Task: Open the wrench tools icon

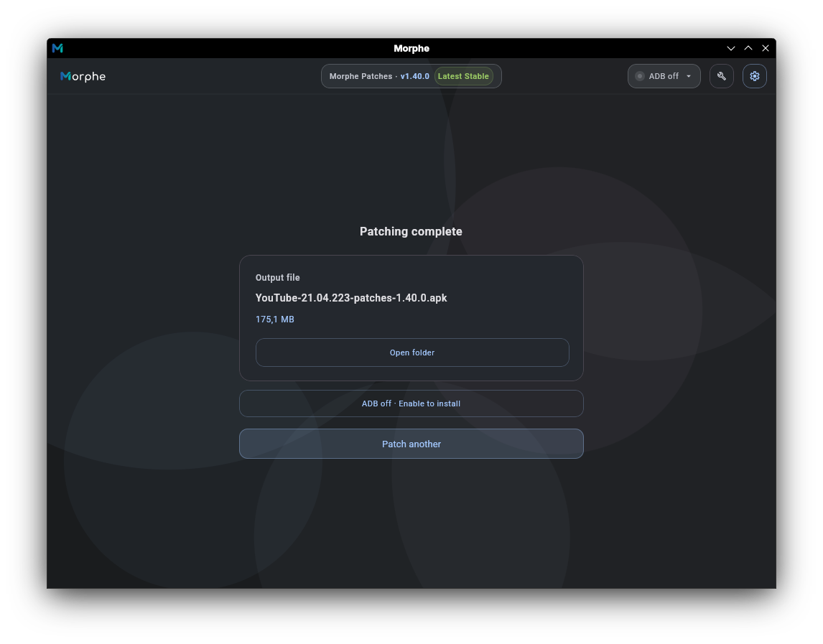Action: pyautogui.click(x=721, y=76)
